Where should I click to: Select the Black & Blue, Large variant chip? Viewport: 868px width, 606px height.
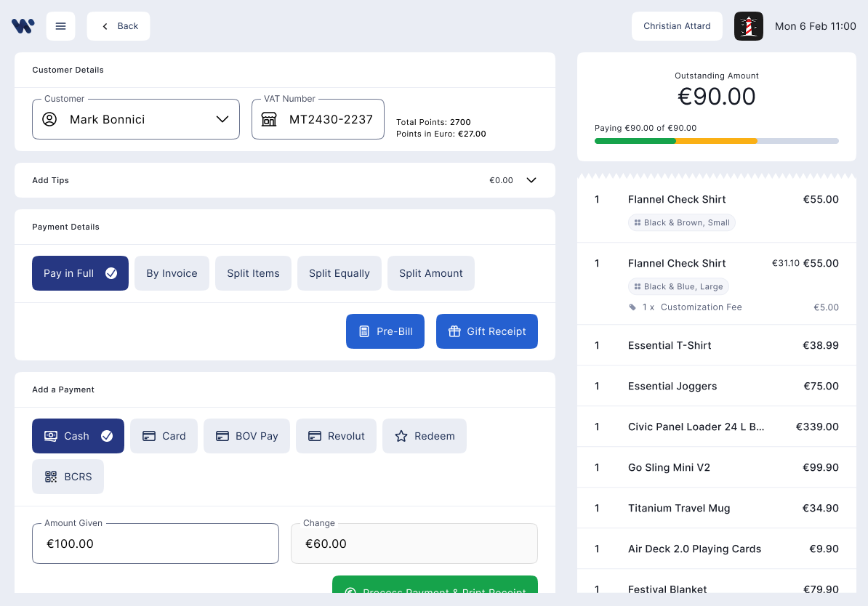pos(678,286)
